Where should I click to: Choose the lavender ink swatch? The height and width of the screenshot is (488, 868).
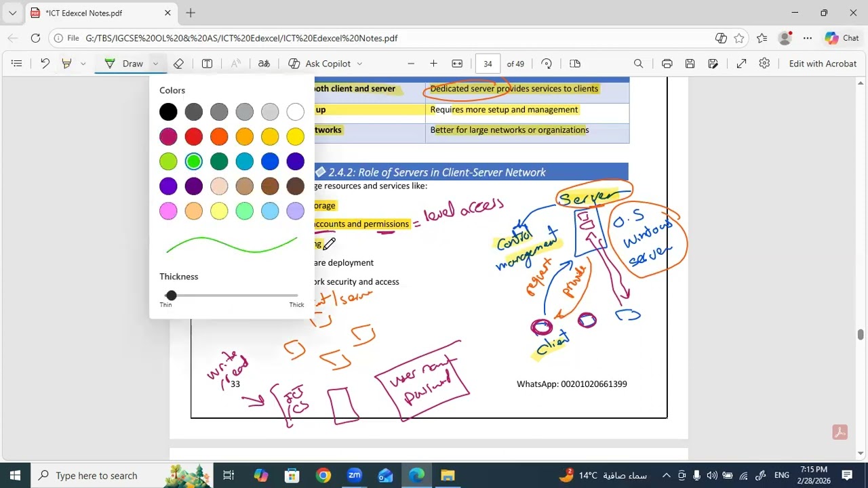[295, 211]
